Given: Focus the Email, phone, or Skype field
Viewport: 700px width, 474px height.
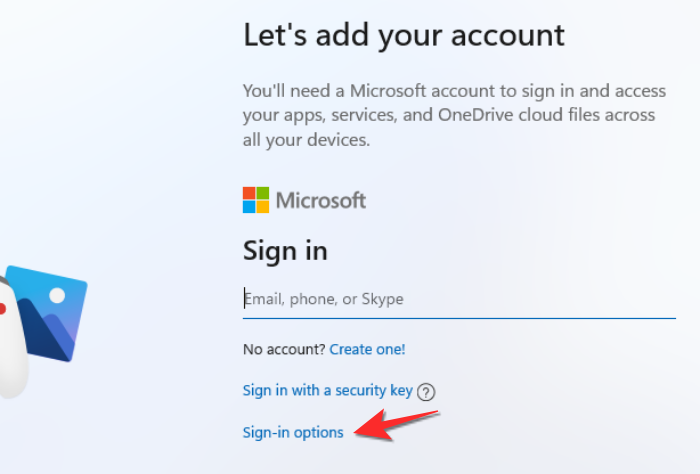Looking at the screenshot, I should [x=459, y=299].
